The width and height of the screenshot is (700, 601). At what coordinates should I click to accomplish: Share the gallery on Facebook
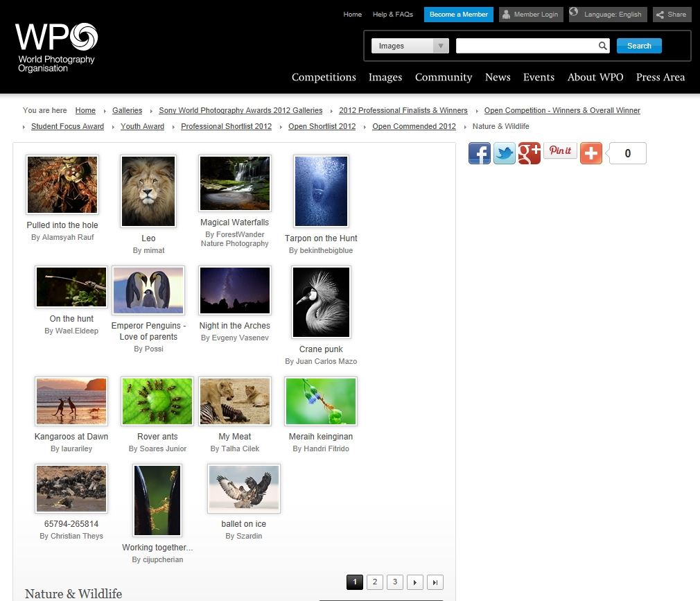coord(479,153)
